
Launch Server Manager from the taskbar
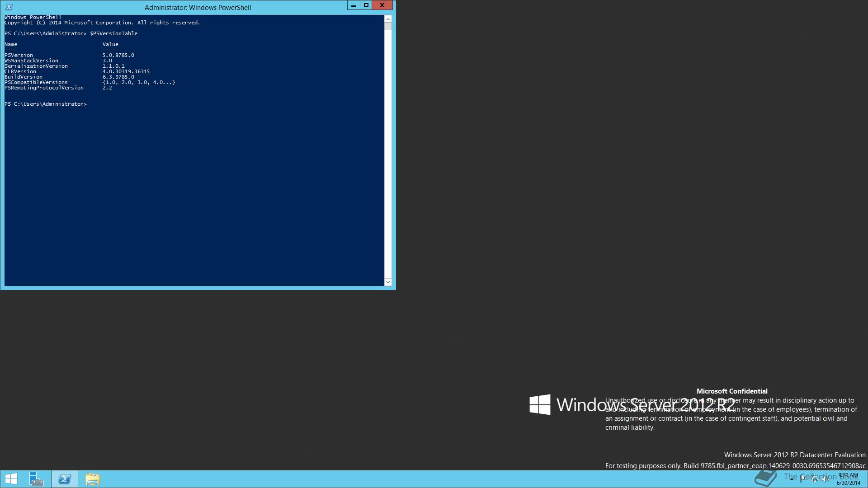tap(37, 479)
